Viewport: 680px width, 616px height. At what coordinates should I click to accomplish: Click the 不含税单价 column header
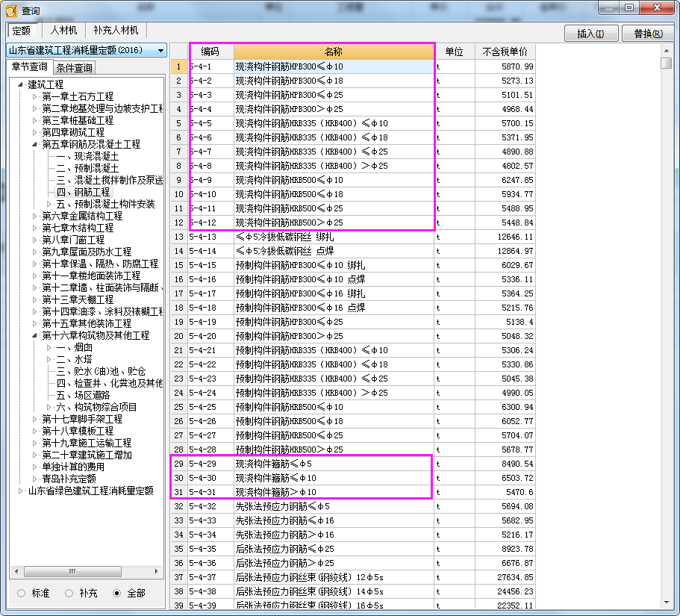(505, 52)
